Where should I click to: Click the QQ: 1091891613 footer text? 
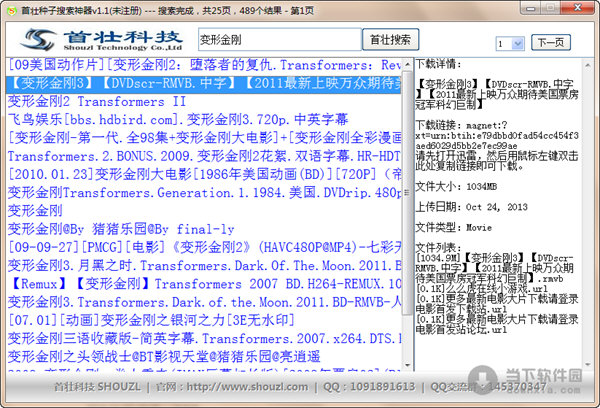click(x=369, y=387)
